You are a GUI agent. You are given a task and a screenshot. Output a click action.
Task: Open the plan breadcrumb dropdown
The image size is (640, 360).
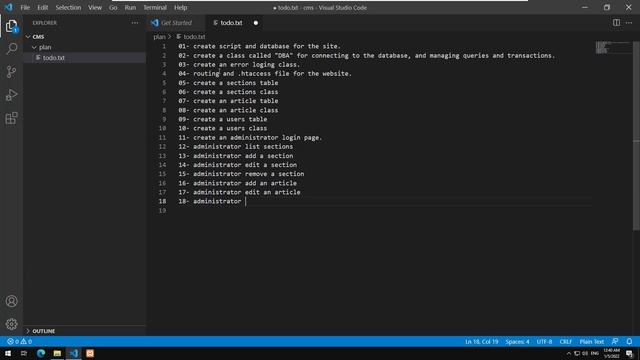pos(160,37)
